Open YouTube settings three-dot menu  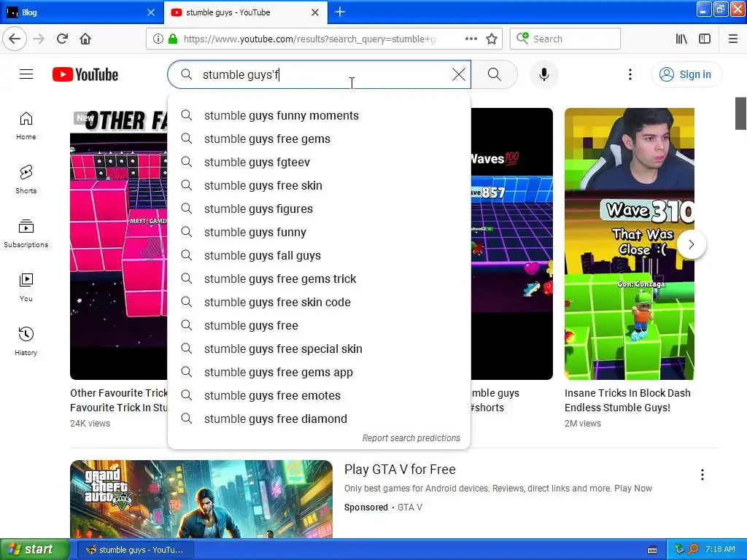coord(630,74)
